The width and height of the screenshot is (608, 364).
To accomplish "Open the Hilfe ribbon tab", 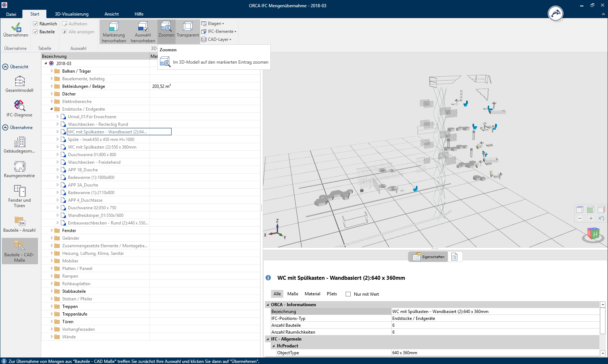I will (x=139, y=14).
